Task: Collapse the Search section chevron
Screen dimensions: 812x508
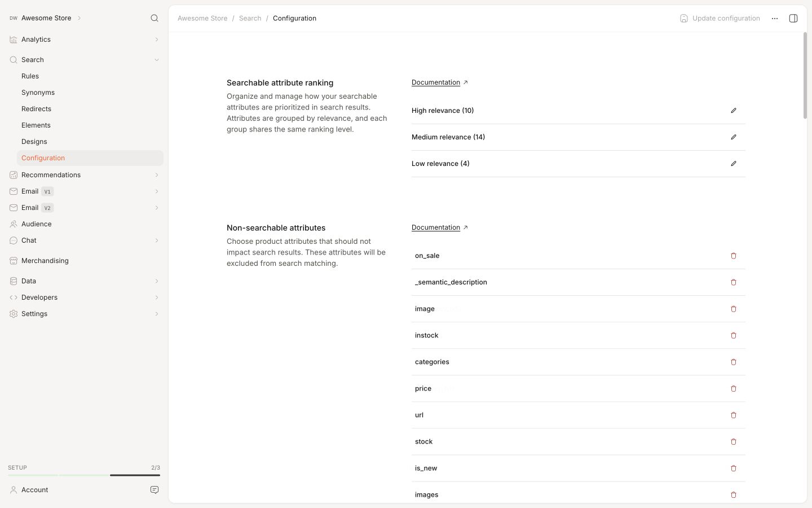Action: pos(157,60)
